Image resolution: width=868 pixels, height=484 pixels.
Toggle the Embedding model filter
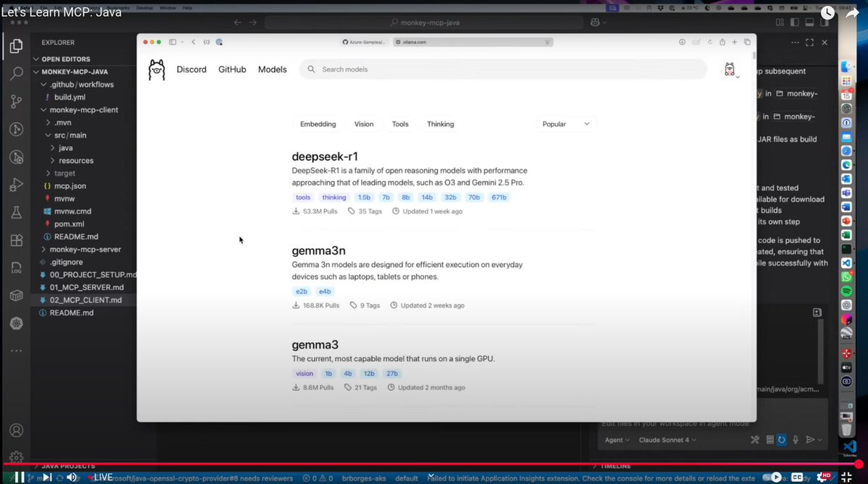(x=318, y=124)
